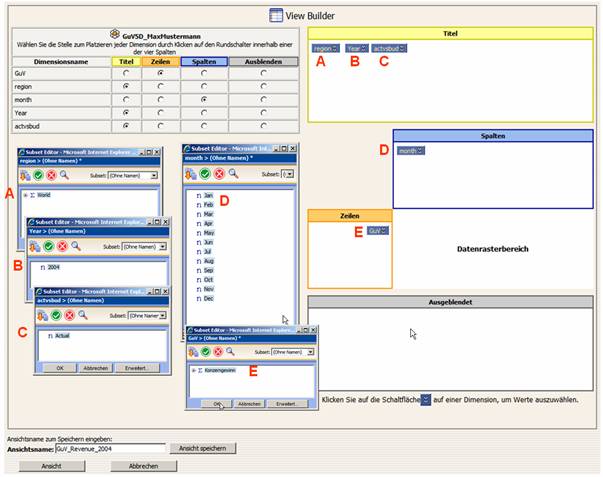Expand the World tree node

(25, 195)
